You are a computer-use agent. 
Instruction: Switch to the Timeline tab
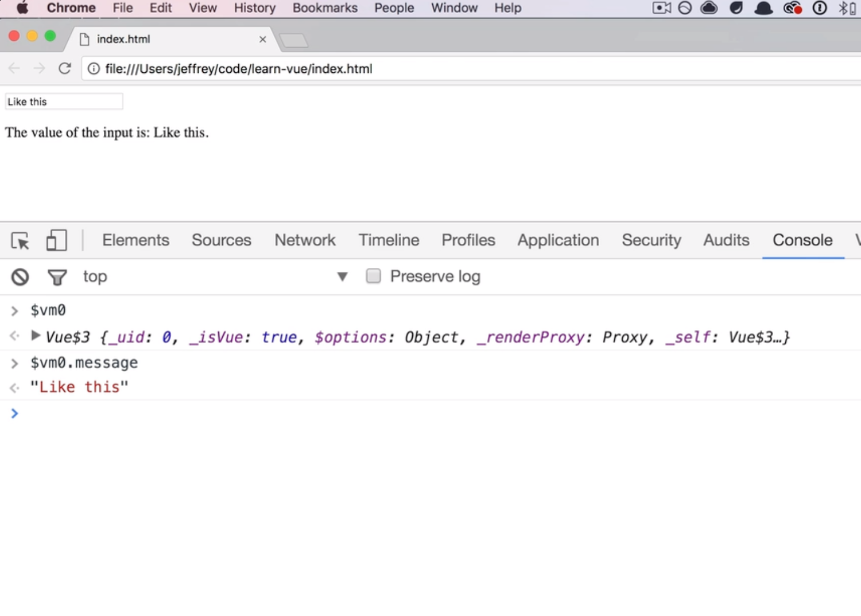389,240
